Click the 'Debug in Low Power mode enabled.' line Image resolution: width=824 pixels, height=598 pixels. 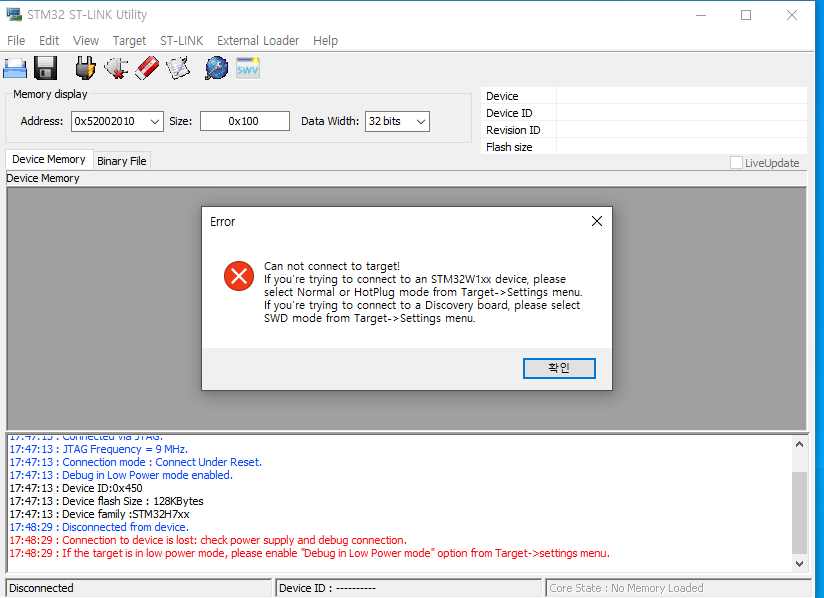point(121,475)
